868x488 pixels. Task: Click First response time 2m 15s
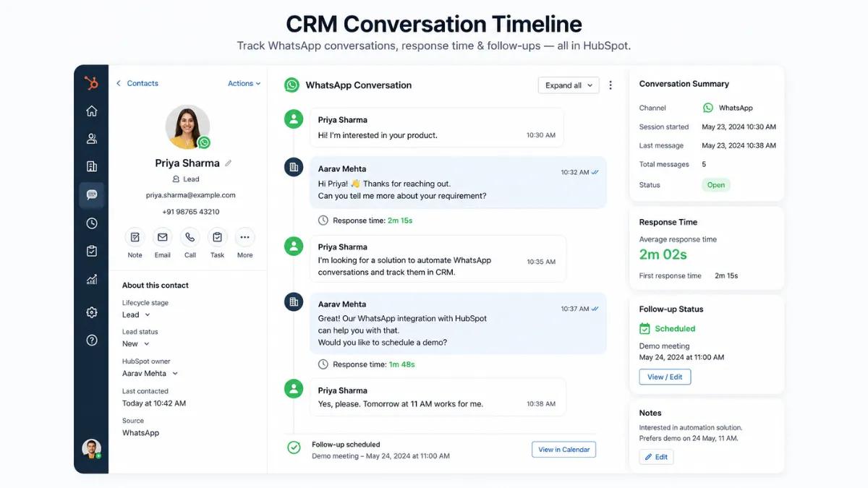tap(726, 276)
